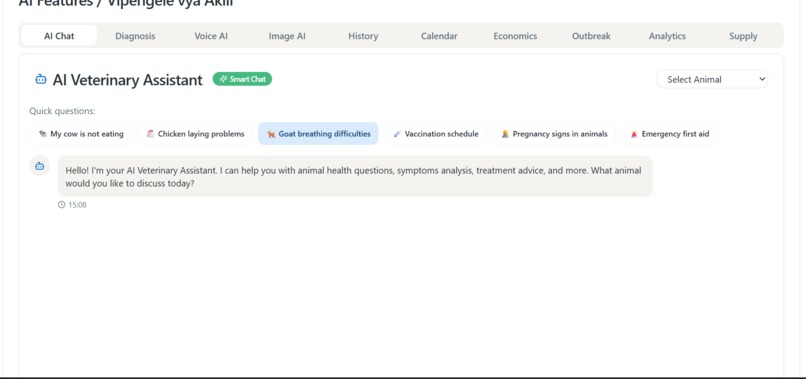Click the 'Quick questions:' label
The image size is (806, 379).
pos(62,111)
